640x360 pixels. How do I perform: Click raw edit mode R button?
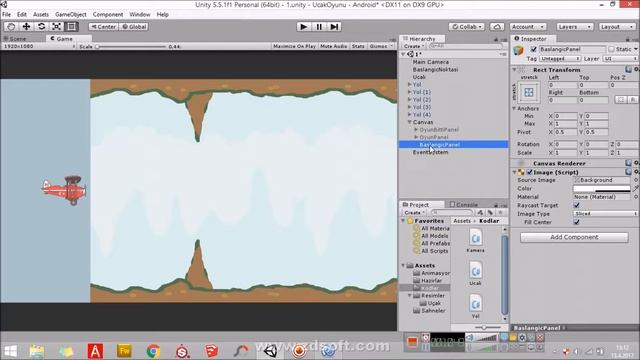[x=633, y=100]
